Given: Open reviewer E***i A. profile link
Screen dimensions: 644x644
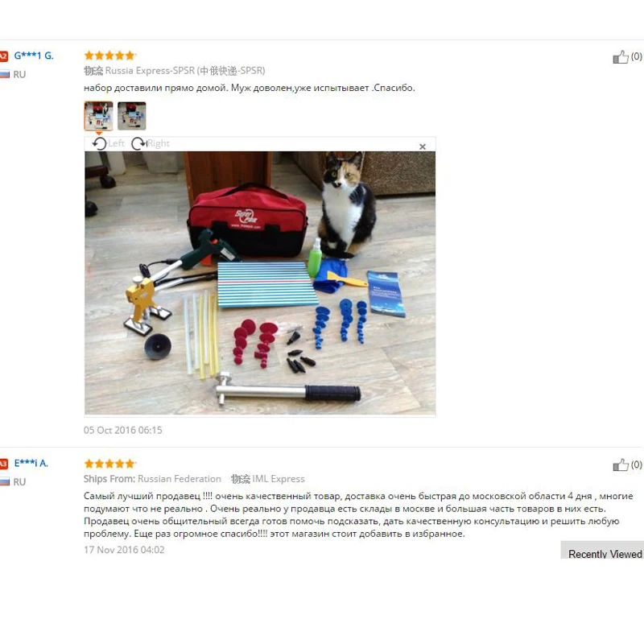Looking at the screenshot, I should tap(31, 463).
